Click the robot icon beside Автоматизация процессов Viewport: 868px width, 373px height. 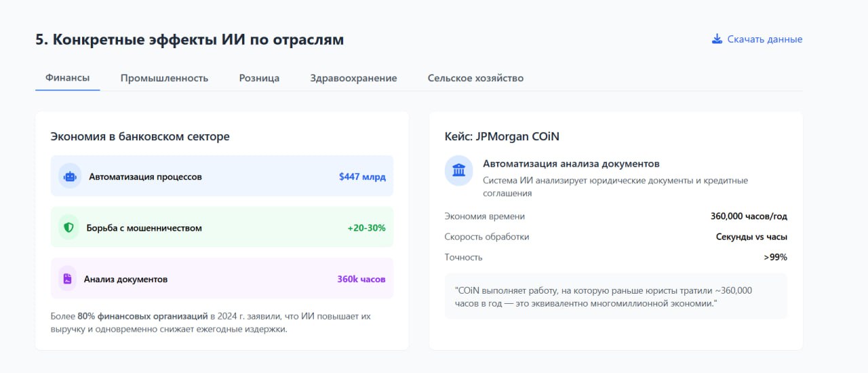(x=70, y=176)
